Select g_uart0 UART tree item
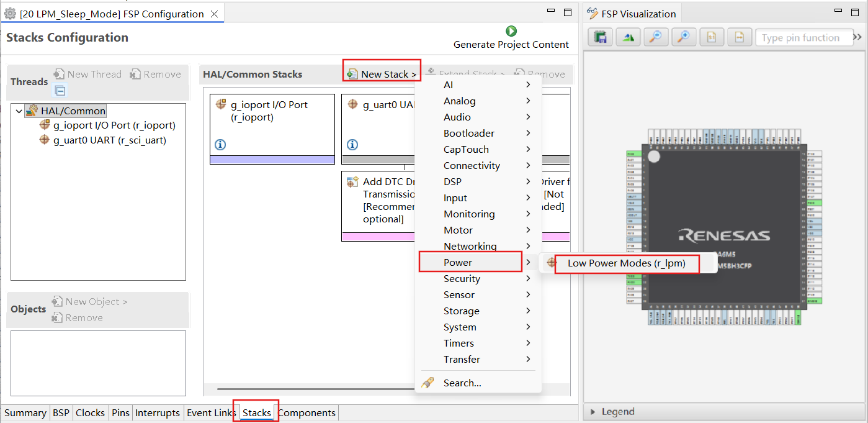868x423 pixels. tap(102, 140)
